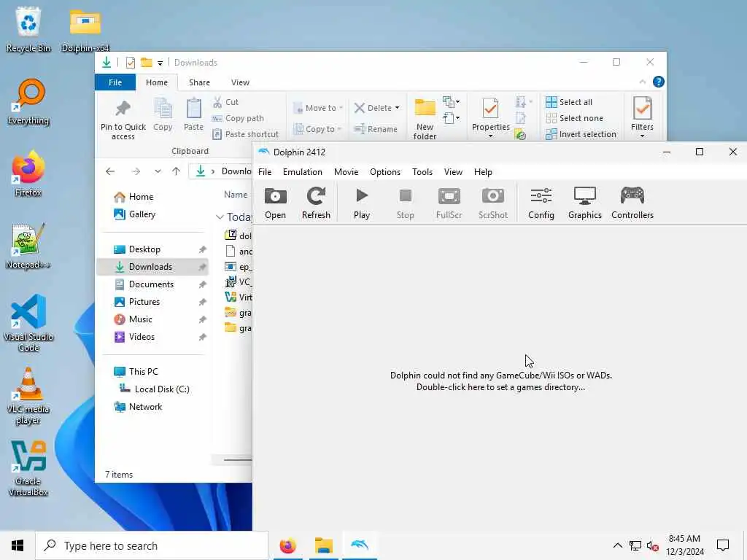This screenshot has height=560, width=747.
Task: Open Dolphin Emulation menu
Action: pos(303,172)
